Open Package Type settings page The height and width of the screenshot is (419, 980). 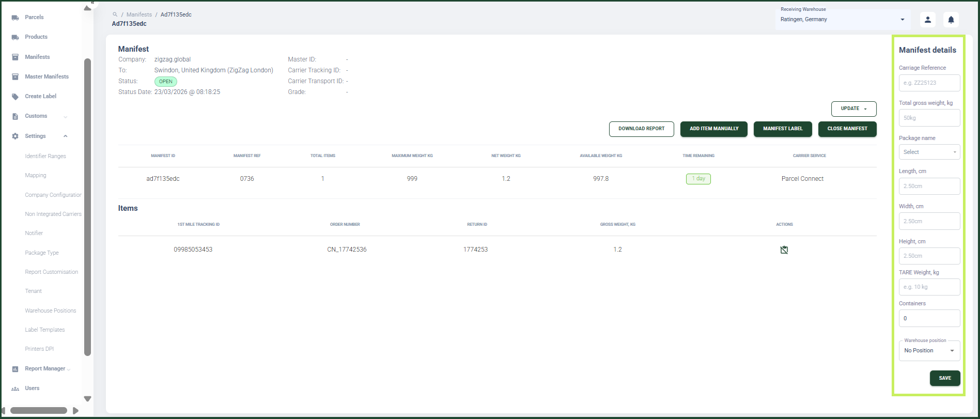[x=42, y=253]
